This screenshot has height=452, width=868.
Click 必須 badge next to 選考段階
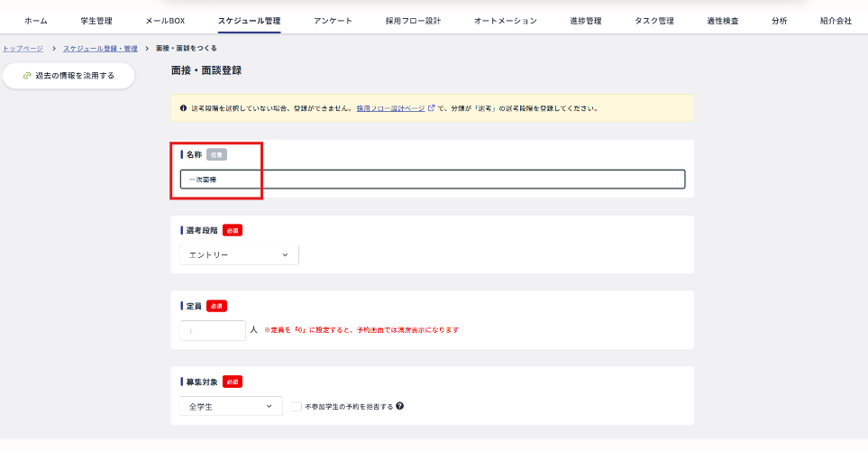point(233,230)
